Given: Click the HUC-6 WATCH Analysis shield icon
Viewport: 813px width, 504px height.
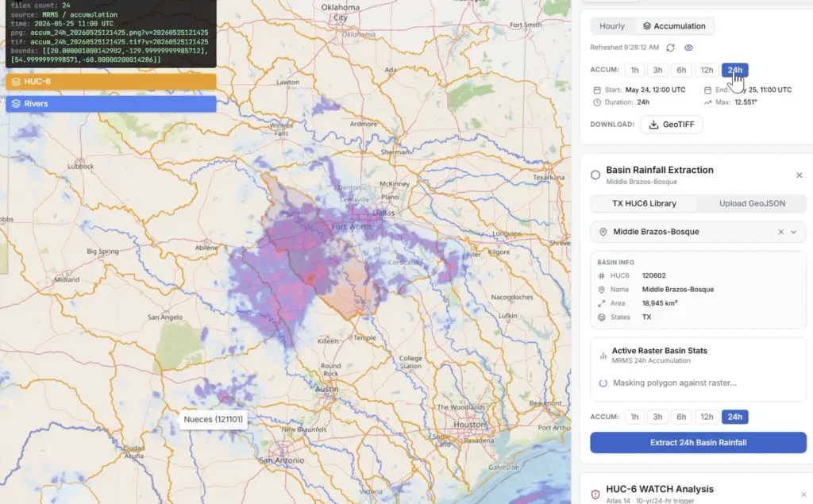Looking at the screenshot, I should tap(595, 494).
